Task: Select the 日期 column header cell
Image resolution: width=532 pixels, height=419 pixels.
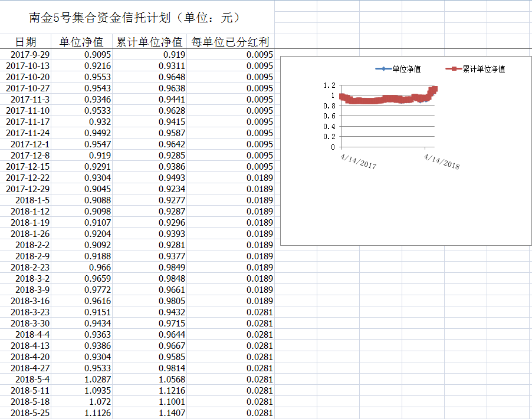Action: point(25,42)
